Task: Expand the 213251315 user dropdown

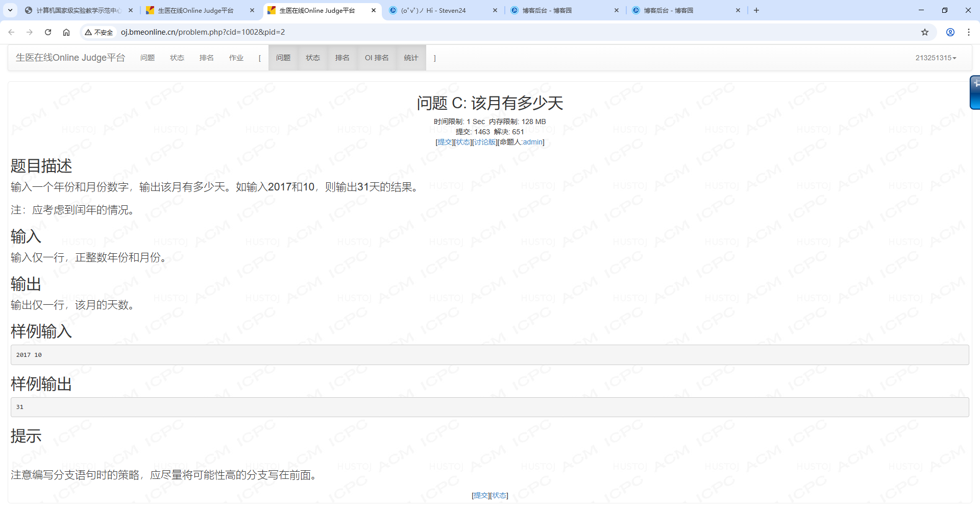Action: tap(936, 58)
